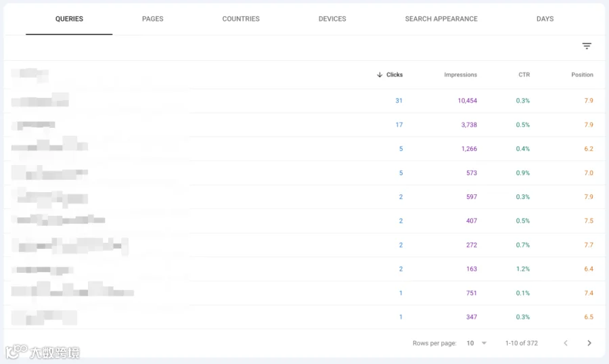The image size is (609, 364).
Task: Open the filter rows icon
Action: 587,46
